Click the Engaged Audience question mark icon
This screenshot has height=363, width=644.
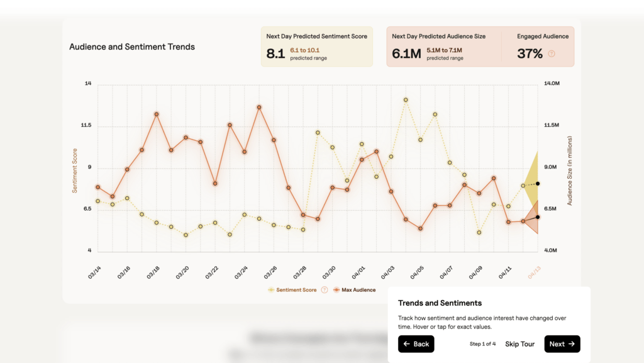coord(552,54)
